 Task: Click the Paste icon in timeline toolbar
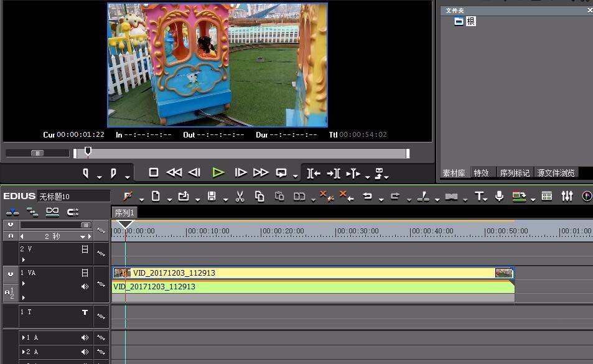click(x=279, y=196)
